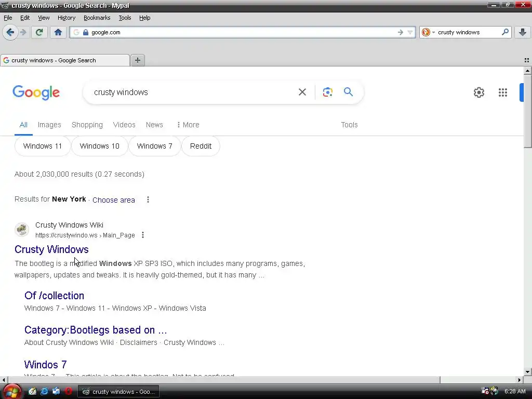Image resolution: width=532 pixels, height=399 pixels.
Task: Open Google quick settings gear
Action: click(x=478, y=92)
